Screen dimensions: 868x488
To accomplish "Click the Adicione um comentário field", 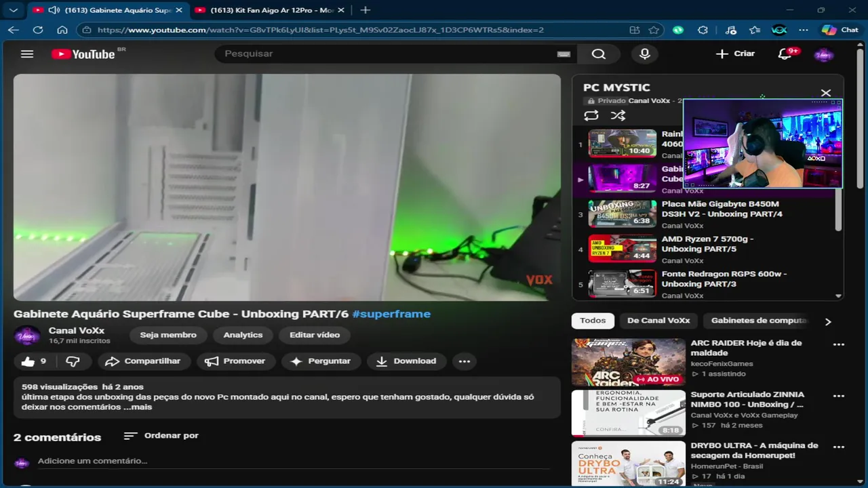I will click(294, 461).
